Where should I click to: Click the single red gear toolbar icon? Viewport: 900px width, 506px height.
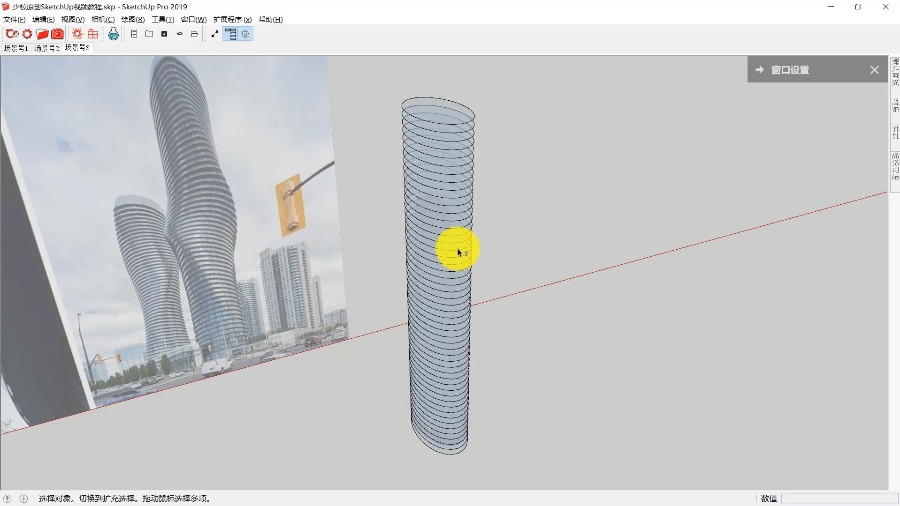(x=27, y=34)
